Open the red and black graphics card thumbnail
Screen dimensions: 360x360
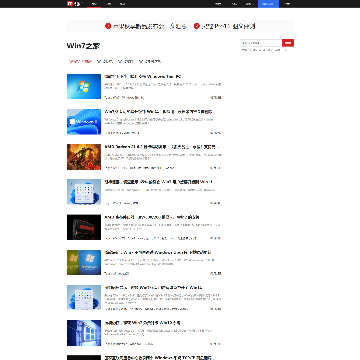(x=84, y=227)
